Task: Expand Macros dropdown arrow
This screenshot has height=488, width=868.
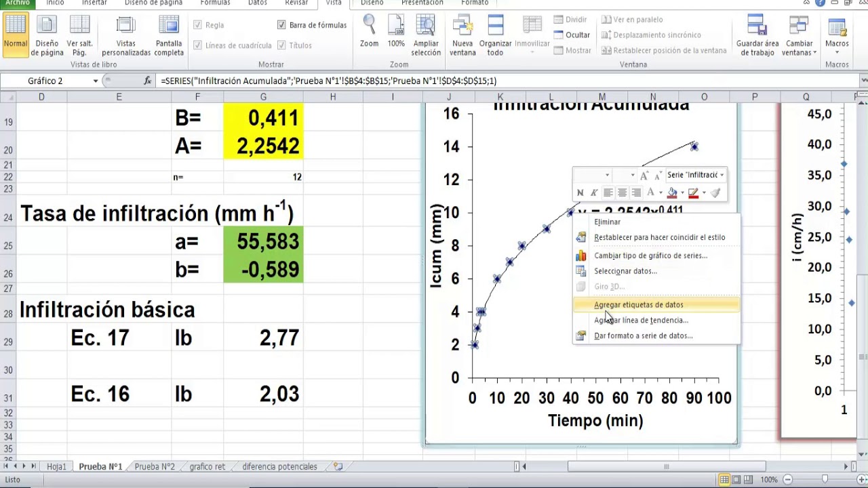Action: tap(837, 52)
